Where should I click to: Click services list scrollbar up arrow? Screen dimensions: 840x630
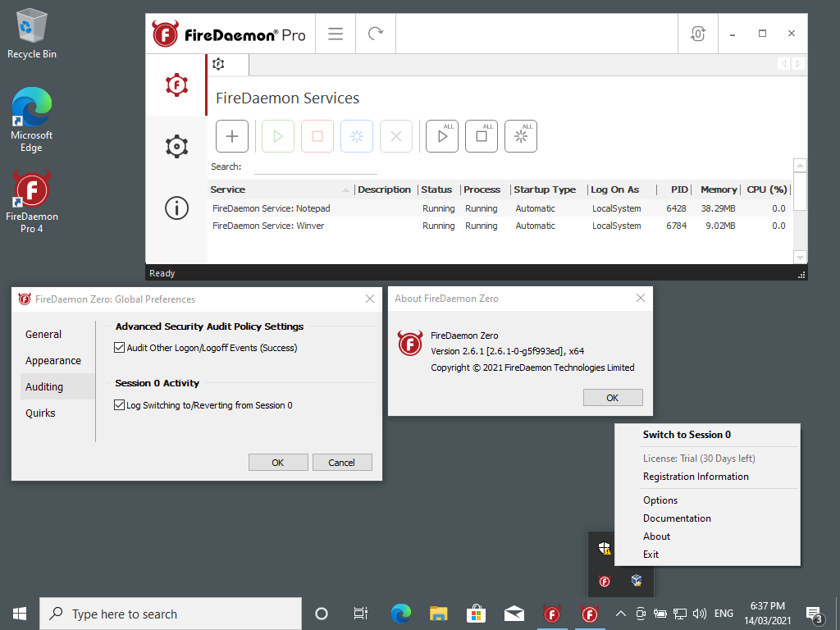(799, 166)
